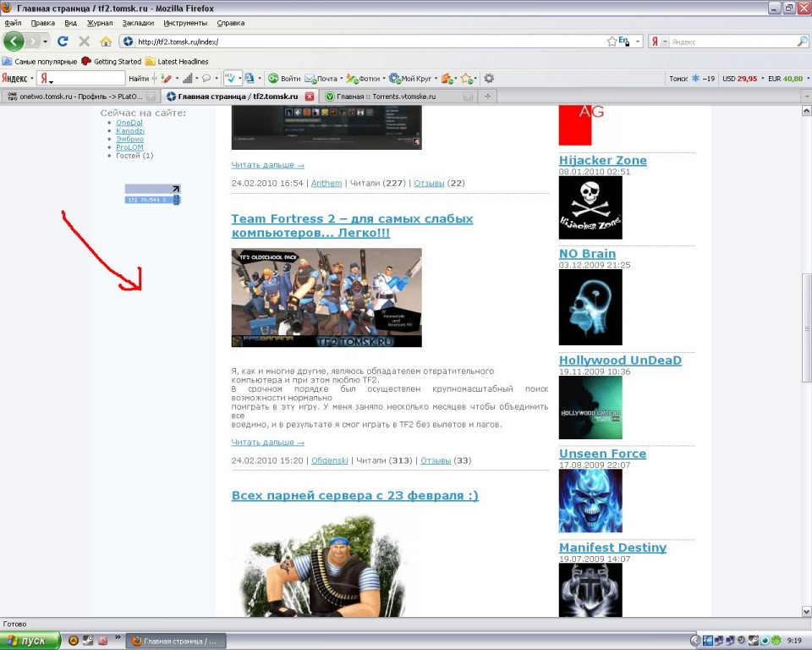Open user profile link OneDal
This screenshot has width=812, height=650.
pos(129,123)
